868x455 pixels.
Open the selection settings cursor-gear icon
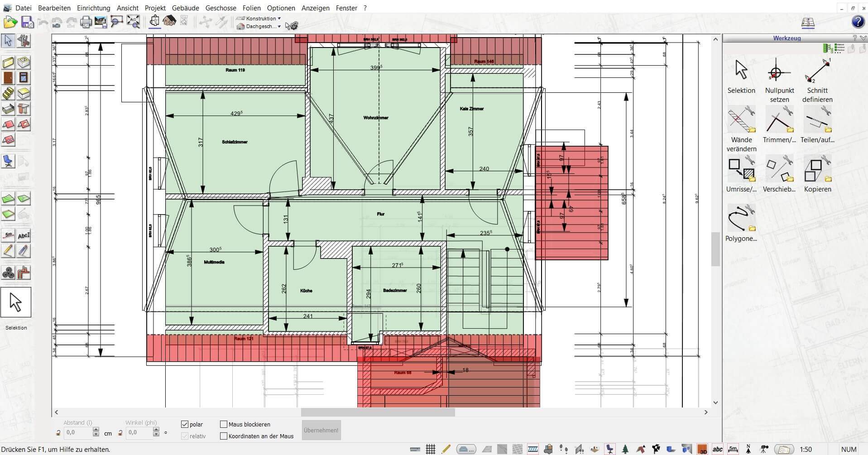click(x=292, y=26)
